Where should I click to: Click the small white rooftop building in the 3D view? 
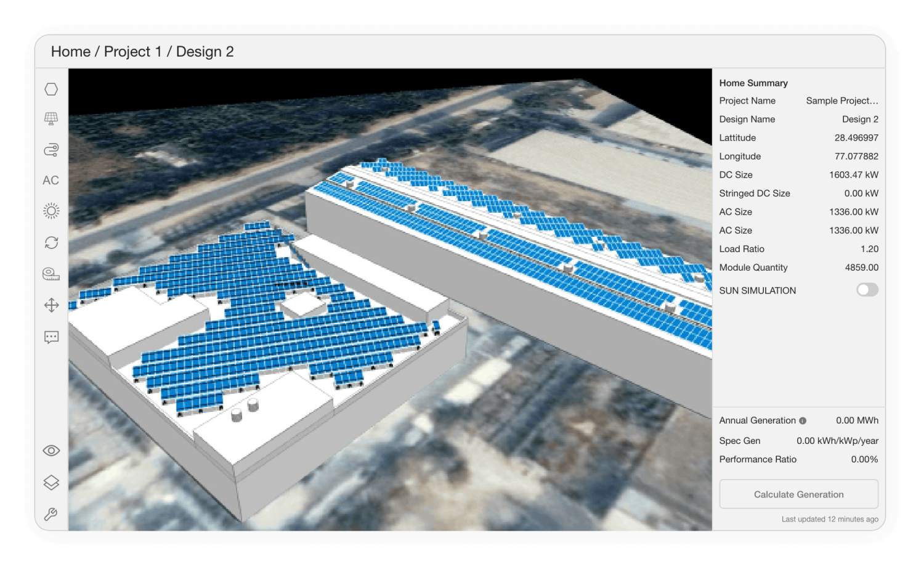(302, 305)
